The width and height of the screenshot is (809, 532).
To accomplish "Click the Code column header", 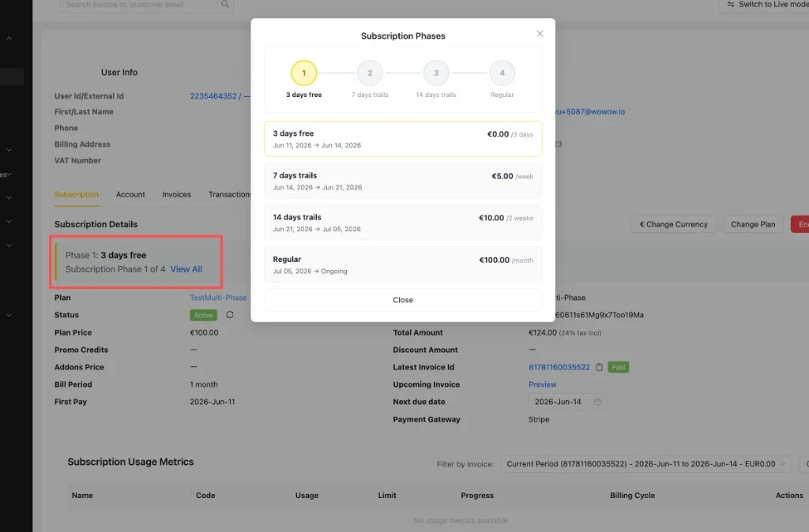I will (x=205, y=496).
